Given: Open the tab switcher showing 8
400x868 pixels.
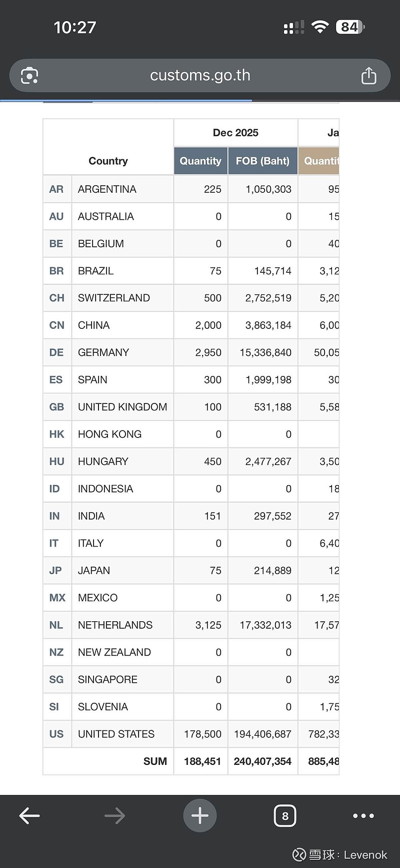Looking at the screenshot, I should [x=285, y=816].
